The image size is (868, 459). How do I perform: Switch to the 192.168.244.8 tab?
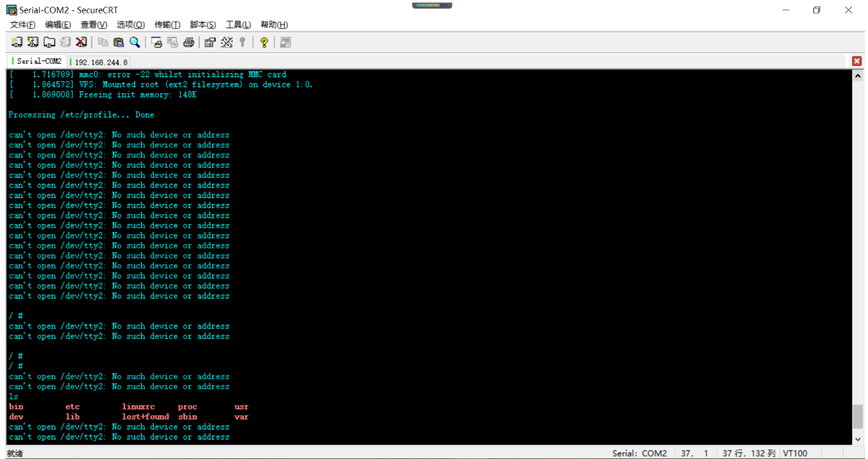point(98,62)
